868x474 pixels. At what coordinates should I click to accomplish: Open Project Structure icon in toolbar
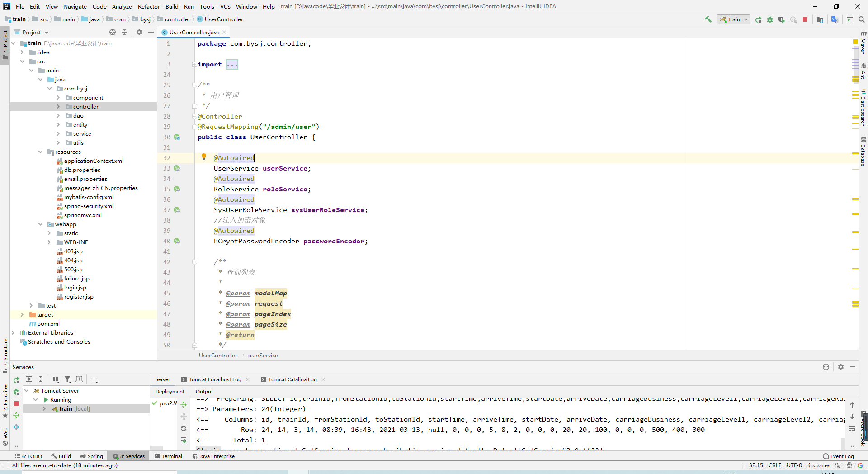820,19
